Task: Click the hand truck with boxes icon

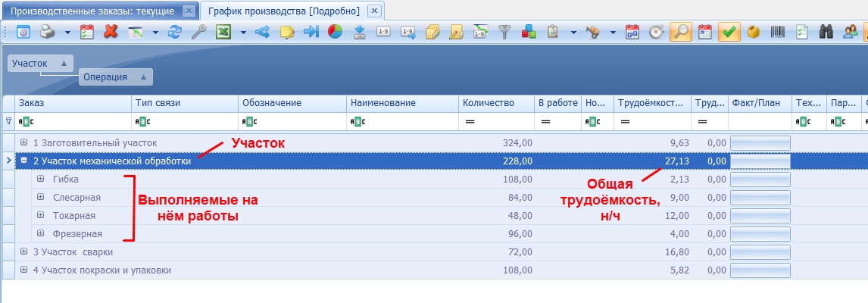Action: 593,32
